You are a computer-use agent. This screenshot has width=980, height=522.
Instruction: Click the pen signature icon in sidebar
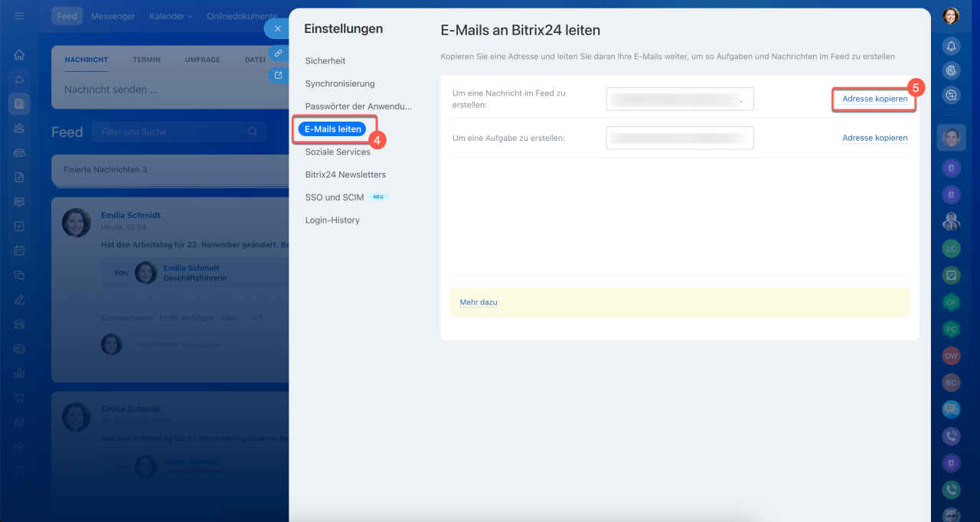click(x=19, y=299)
